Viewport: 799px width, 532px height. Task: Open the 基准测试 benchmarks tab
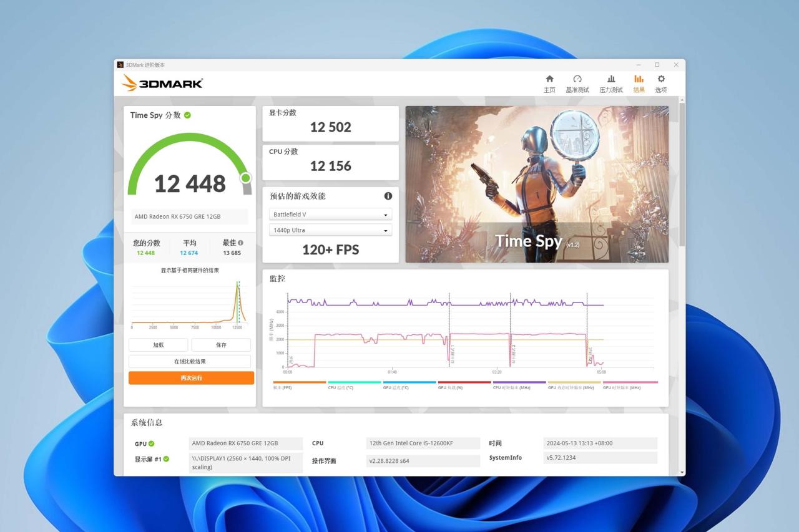pos(577,84)
